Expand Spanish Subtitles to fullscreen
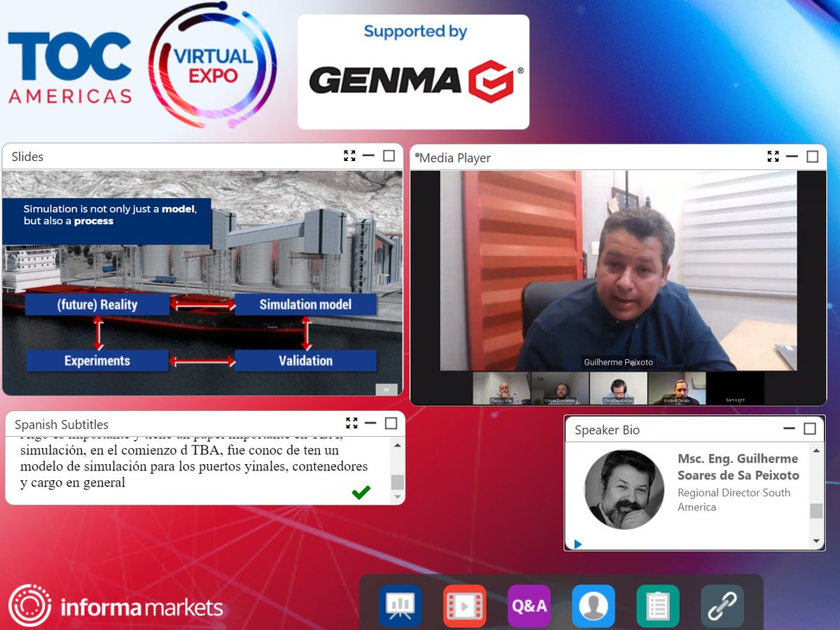The width and height of the screenshot is (840, 630). 352,423
